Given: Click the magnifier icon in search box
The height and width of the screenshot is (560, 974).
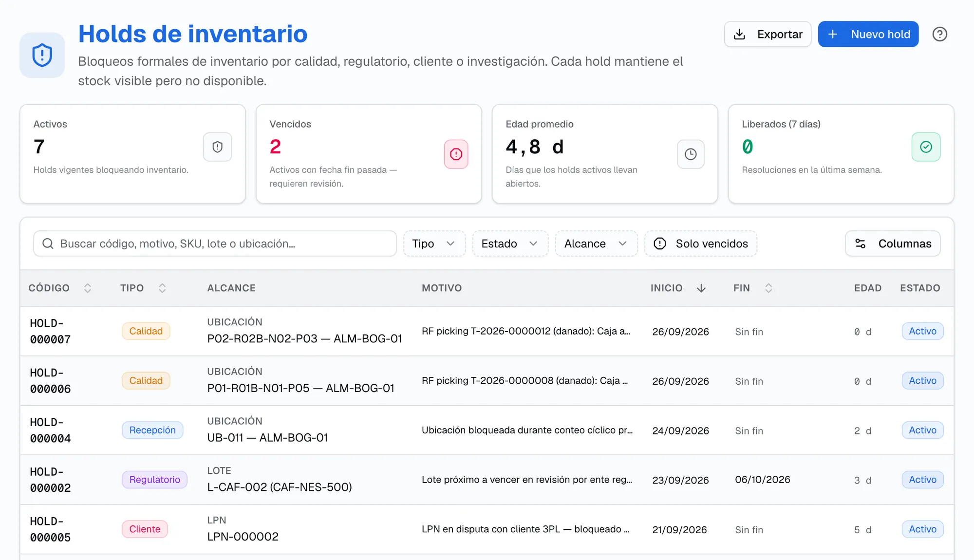Looking at the screenshot, I should (x=48, y=243).
